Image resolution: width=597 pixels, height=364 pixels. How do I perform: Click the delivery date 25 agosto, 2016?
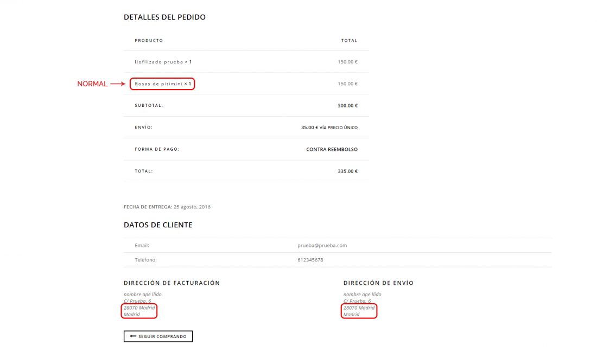click(192, 207)
